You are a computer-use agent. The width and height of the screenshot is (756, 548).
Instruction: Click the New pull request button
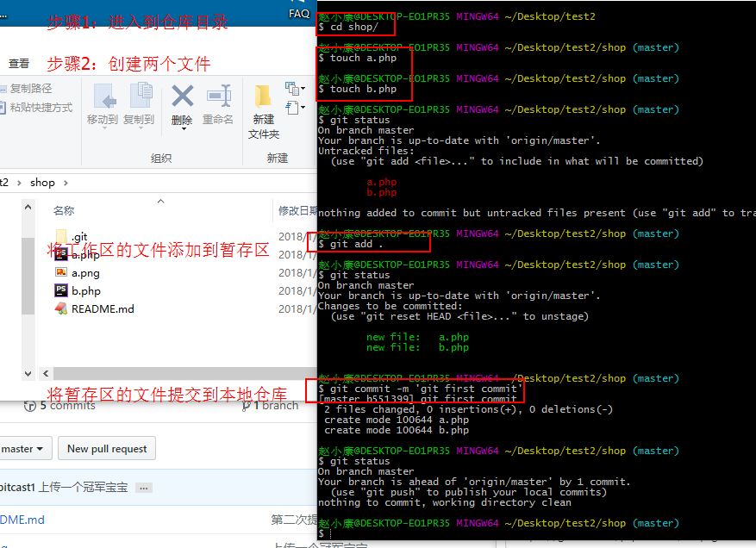(107, 449)
